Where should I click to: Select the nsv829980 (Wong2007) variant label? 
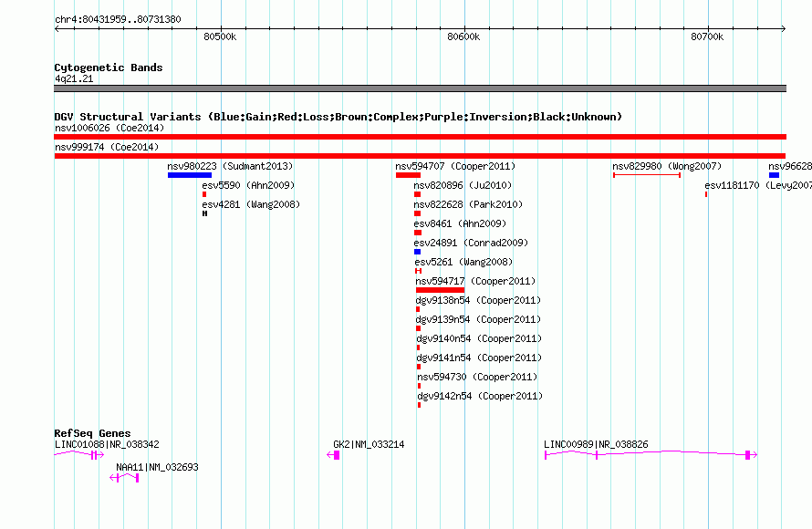[667, 166]
